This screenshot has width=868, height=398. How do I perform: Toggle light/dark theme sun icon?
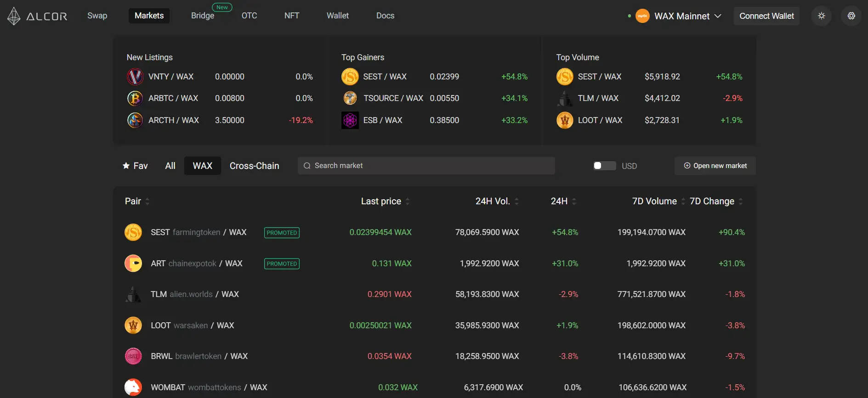click(x=821, y=16)
